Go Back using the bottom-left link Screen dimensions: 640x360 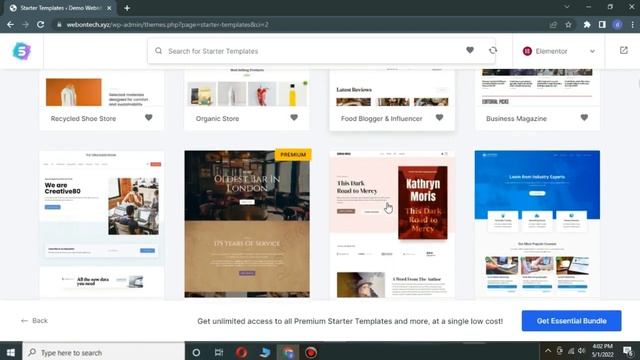click(x=34, y=321)
